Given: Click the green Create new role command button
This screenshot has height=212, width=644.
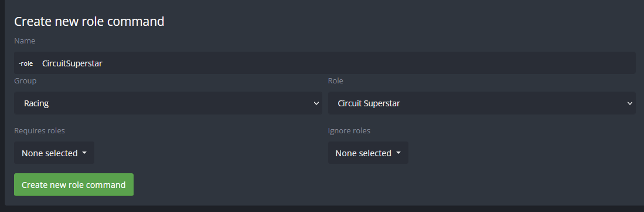Looking at the screenshot, I should pos(73,185).
